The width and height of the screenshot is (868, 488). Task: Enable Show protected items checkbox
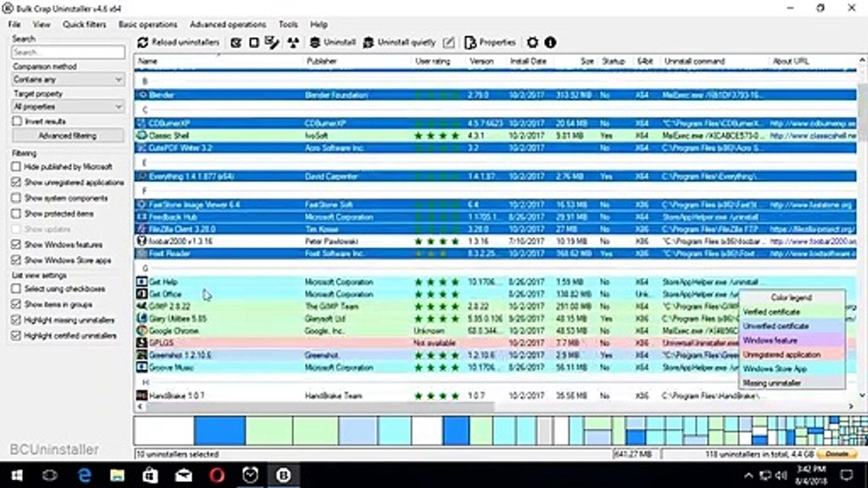[x=16, y=213]
